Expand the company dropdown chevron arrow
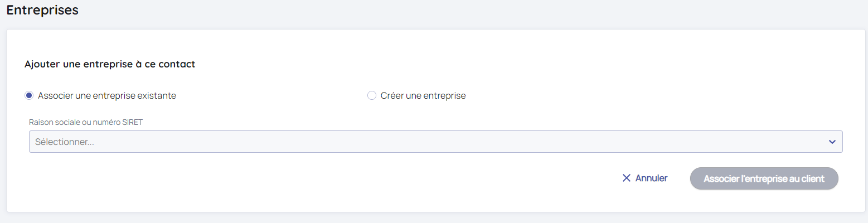The width and height of the screenshot is (868, 223). pos(832,142)
